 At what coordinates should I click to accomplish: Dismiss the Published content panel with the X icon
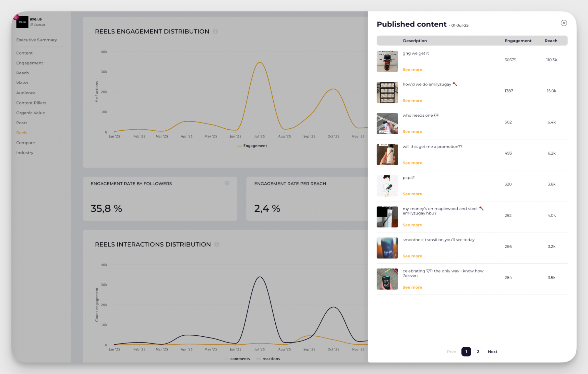[x=564, y=23]
